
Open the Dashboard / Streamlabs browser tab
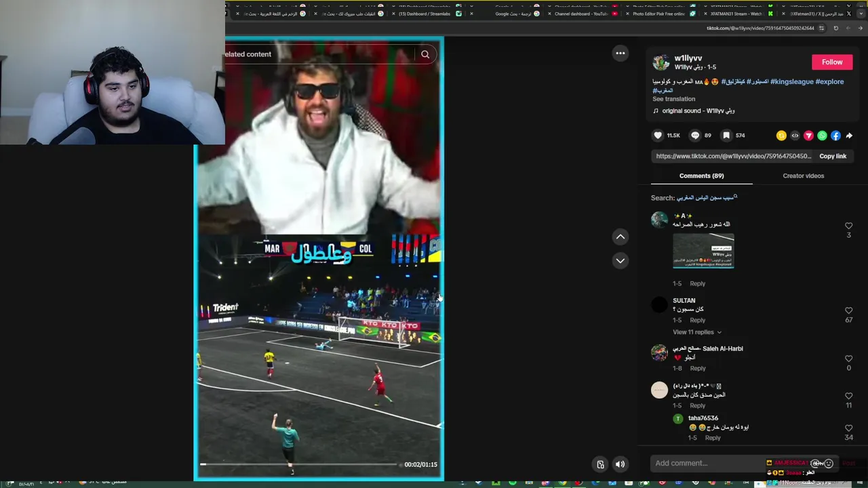tap(428, 14)
